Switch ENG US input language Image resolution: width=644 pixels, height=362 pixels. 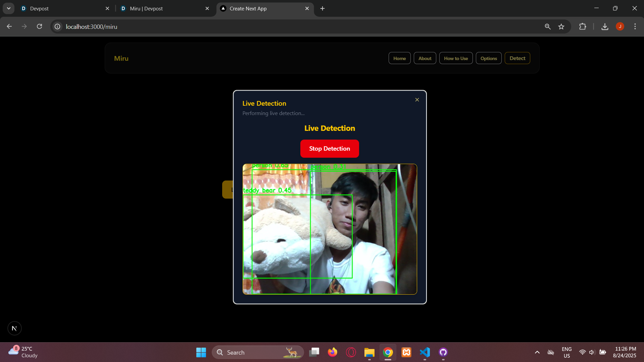(x=566, y=352)
